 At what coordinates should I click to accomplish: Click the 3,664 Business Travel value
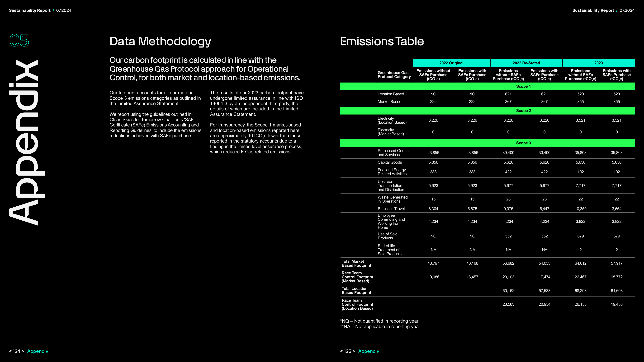point(616,209)
